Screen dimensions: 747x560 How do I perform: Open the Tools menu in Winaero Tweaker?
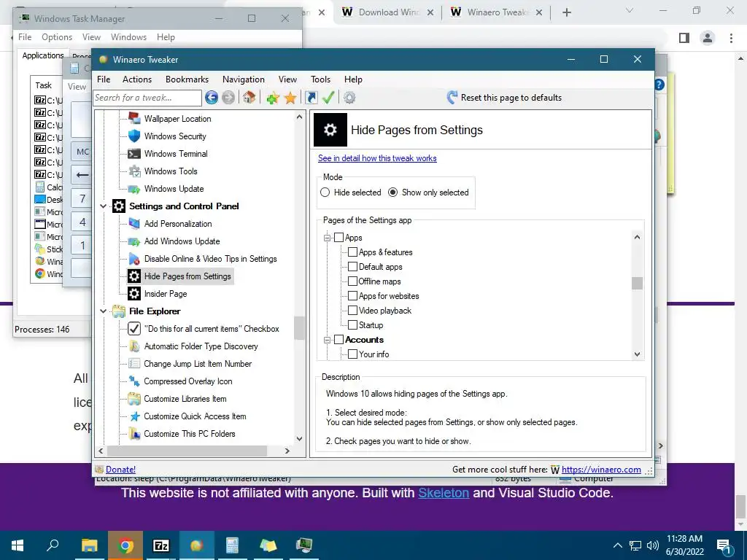pyautogui.click(x=321, y=79)
